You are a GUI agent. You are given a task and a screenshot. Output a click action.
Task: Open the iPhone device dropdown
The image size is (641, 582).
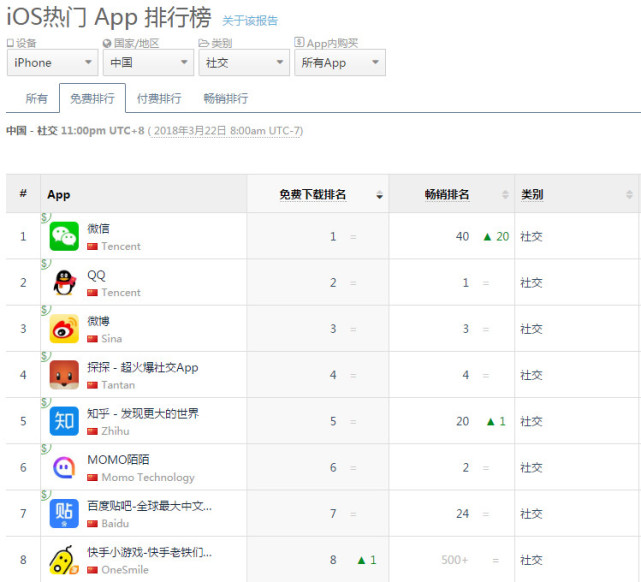pos(52,63)
